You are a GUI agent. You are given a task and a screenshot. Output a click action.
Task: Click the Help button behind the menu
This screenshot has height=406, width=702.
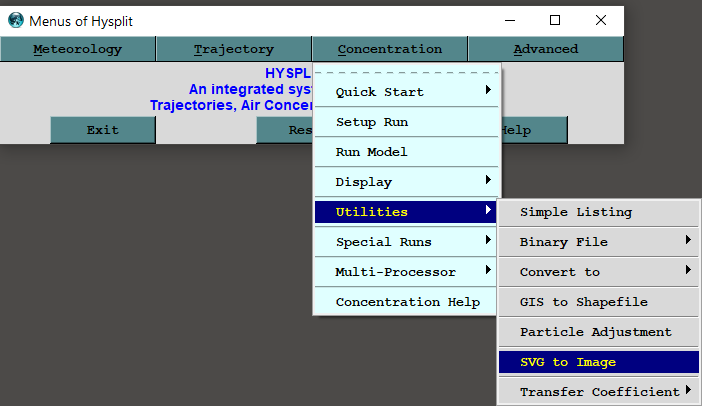534,130
